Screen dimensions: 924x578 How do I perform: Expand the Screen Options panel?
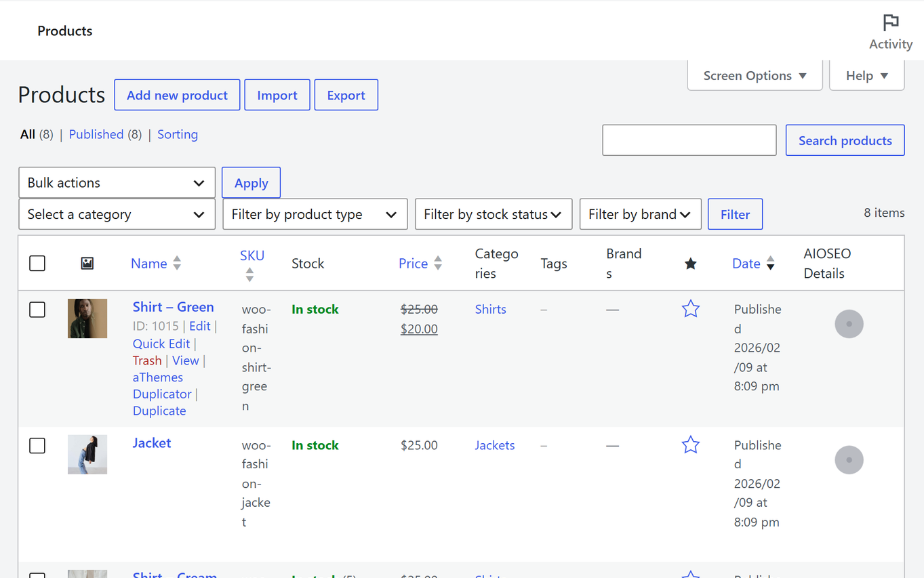[x=755, y=75]
